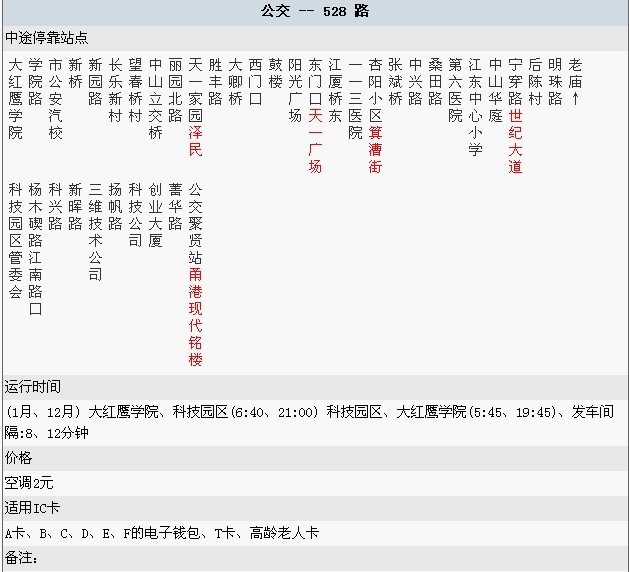This screenshot has height=572, width=629.
Task: Click the 公交 -- 528 路 title
Action: click(315, 11)
